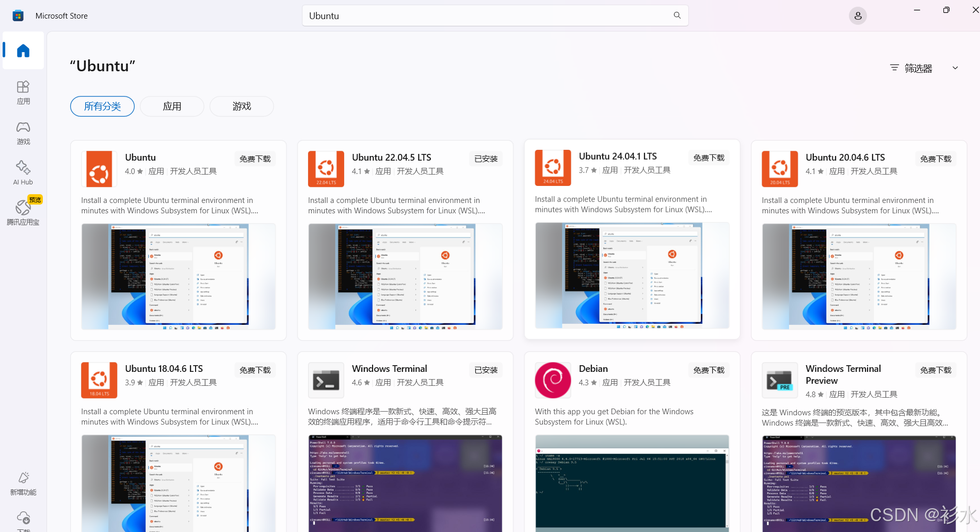This screenshot has height=532, width=980.
Task: Click the Ubuntu 24.04.1 LTS title
Action: pos(618,157)
